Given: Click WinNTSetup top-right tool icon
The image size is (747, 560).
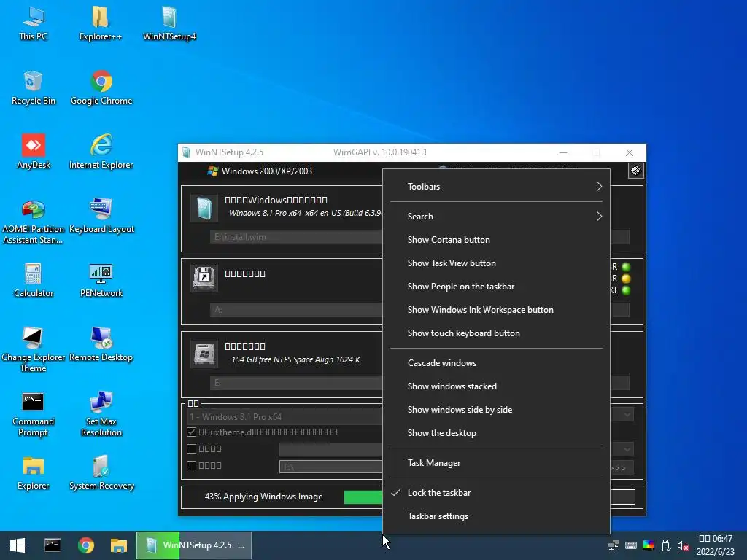Looking at the screenshot, I should [635, 171].
